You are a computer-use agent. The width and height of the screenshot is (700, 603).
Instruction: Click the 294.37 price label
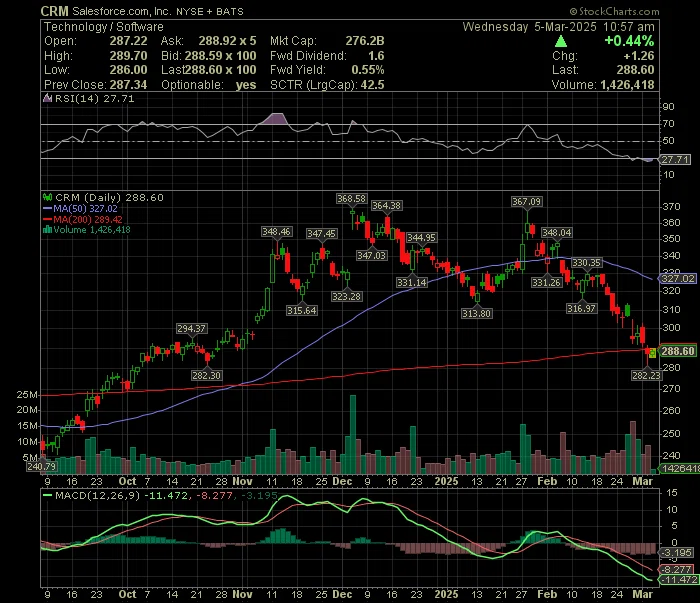192,329
